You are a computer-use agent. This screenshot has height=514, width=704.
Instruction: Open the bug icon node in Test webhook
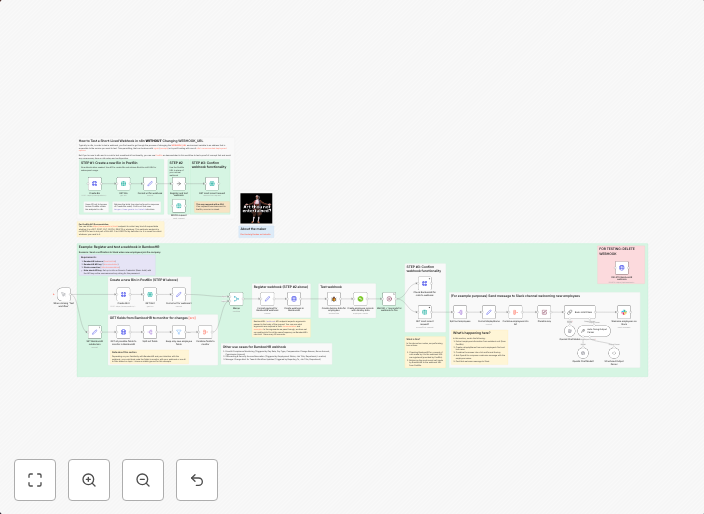pos(333,298)
